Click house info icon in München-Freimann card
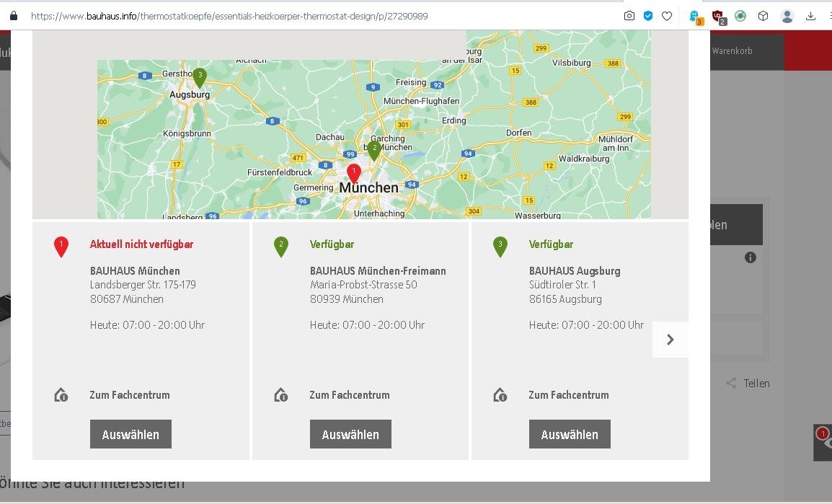Screen dimensions: 832x504 280,395
